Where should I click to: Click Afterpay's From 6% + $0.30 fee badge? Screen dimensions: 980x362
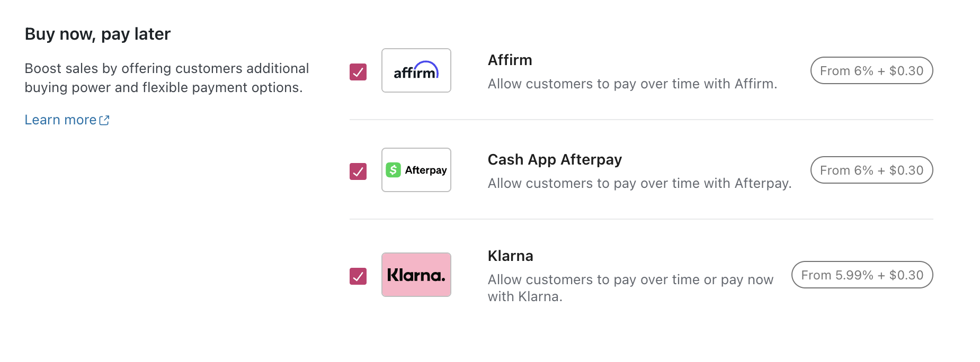coord(871,170)
